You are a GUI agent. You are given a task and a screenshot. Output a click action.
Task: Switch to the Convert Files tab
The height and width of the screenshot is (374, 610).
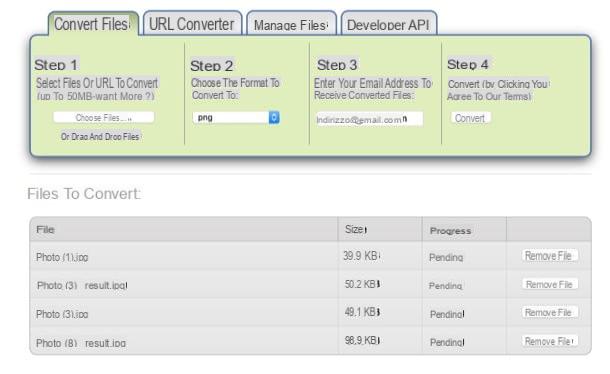coord(93,24)
